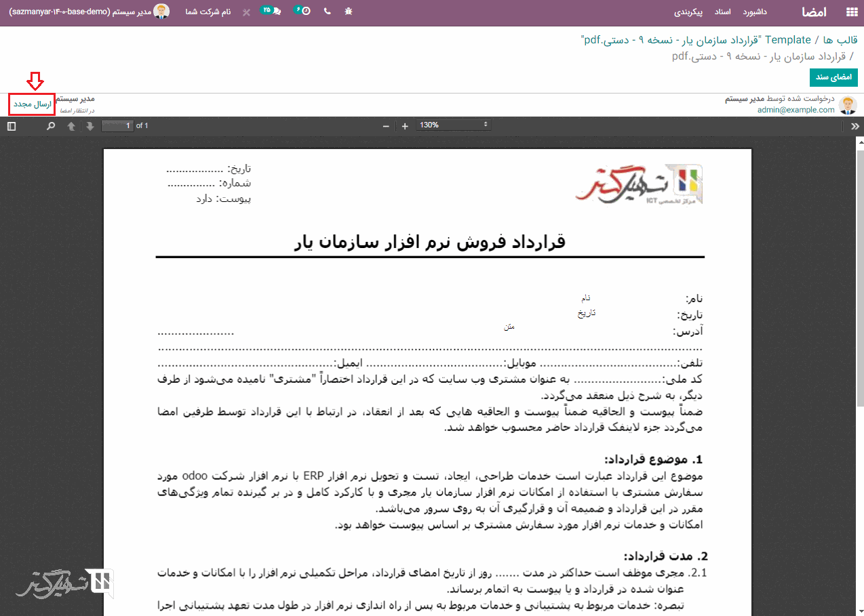
Task: Open the پیکربندی menu
Action: click(688, 12)
